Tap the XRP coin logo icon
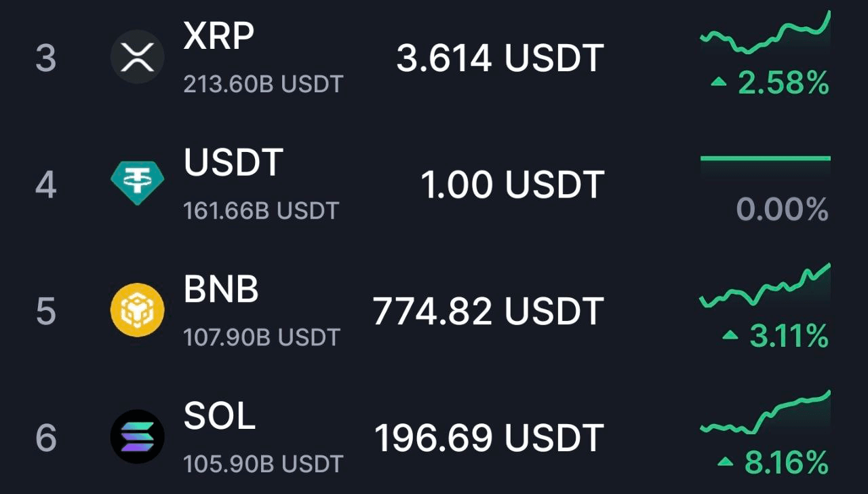The width and height of the screenshot is (868, 494). click(x=137, y=57)
